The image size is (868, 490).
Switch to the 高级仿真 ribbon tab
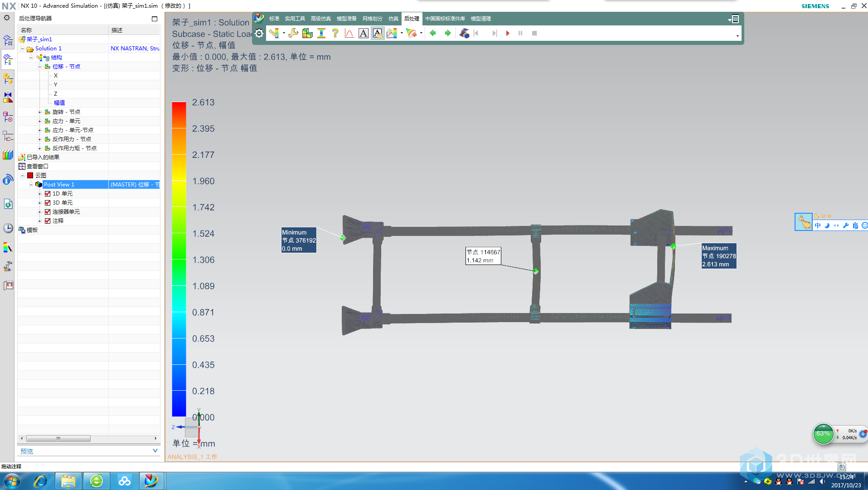[321, 19]
